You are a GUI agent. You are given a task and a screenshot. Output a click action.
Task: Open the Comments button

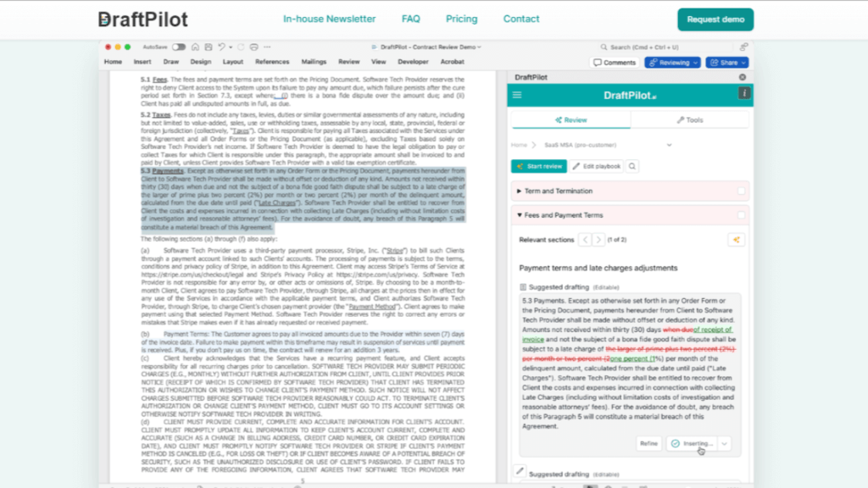(x=615, y=63)
